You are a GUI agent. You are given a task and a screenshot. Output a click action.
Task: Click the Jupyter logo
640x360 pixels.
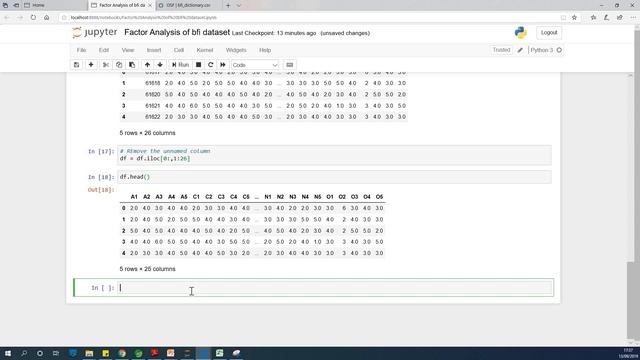(x=95, y=33)
